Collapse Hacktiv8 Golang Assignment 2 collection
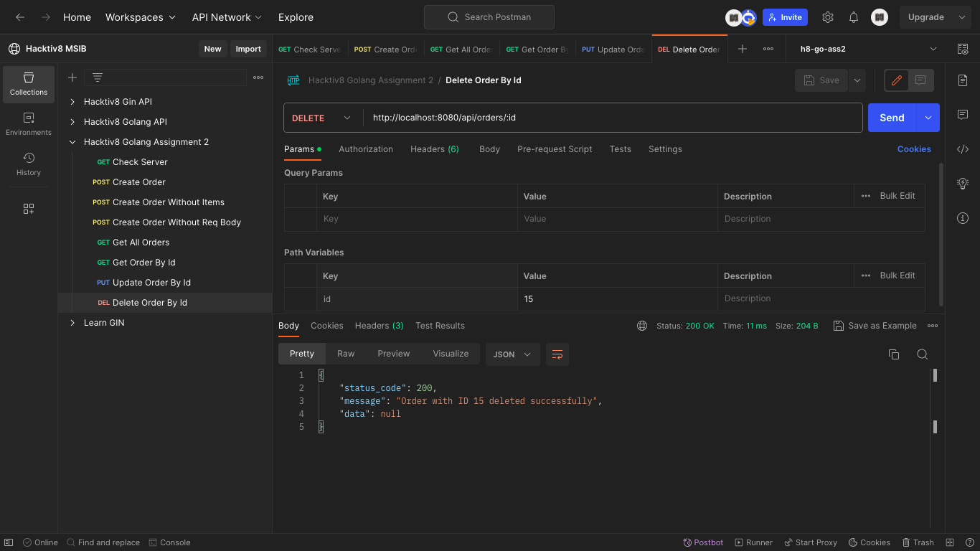 72,142
